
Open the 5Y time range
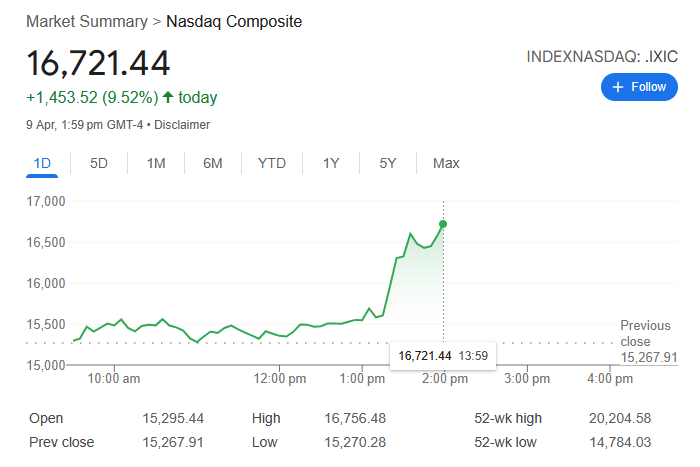388,163
